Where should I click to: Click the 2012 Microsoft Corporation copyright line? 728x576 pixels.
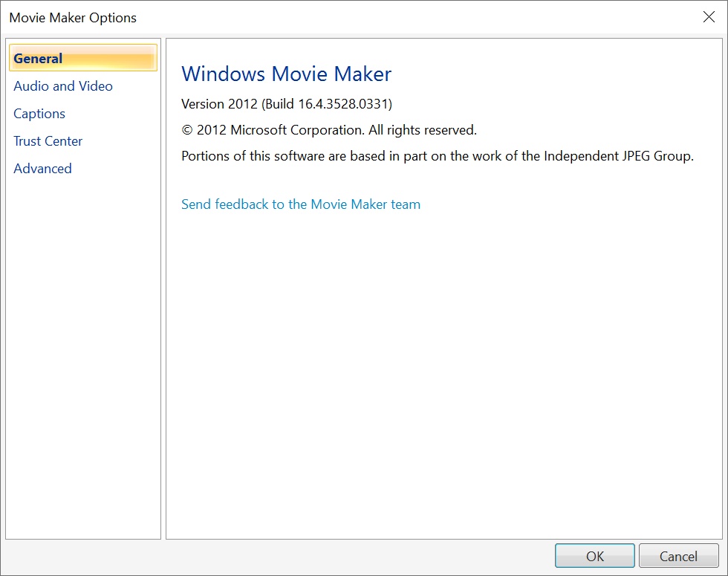329,130
